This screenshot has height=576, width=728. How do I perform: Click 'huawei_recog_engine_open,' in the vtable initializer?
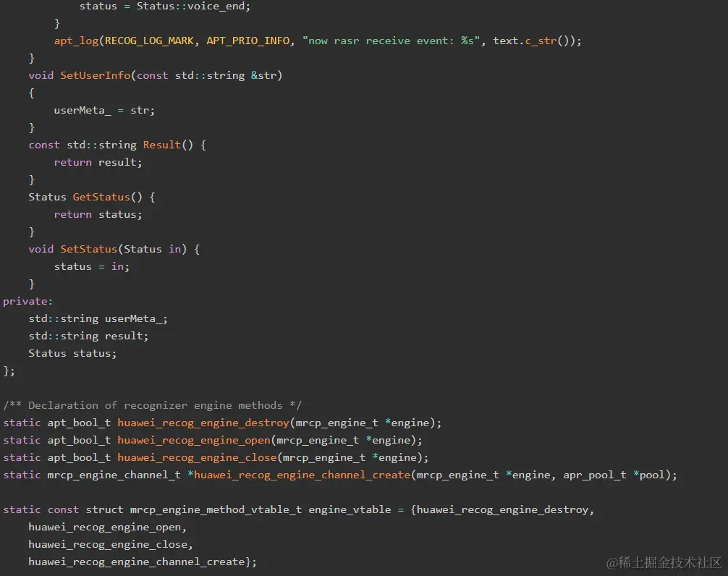[107, 528]
